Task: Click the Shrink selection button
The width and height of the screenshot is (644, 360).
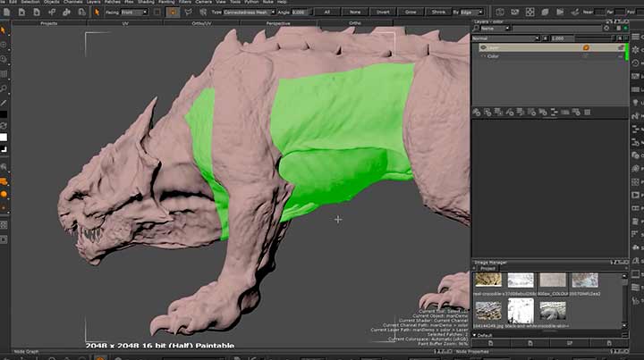Action: [438, 13]
